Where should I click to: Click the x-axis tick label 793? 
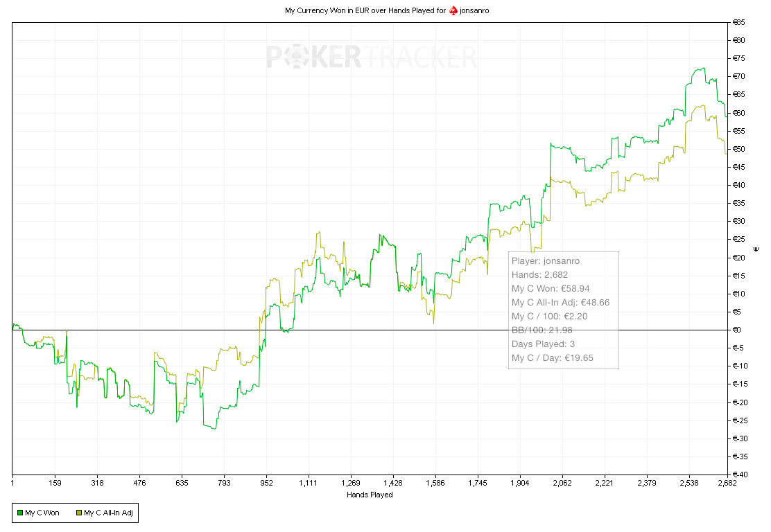click(x=224, y=483)
